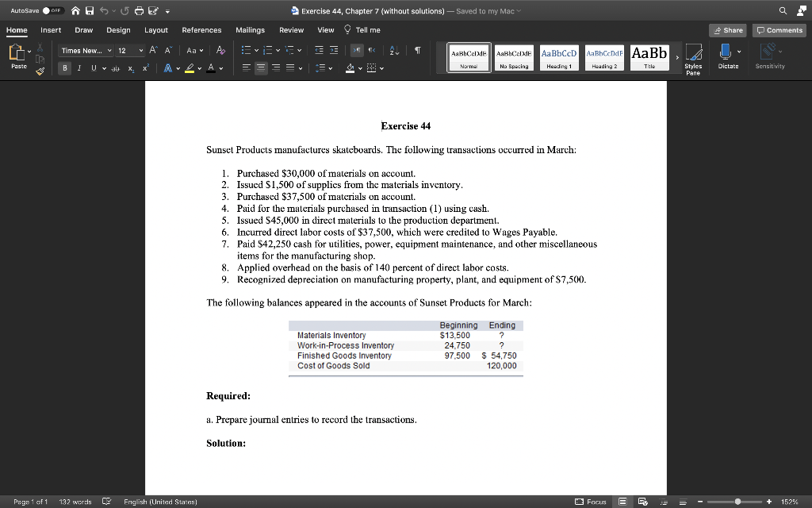812x508 pixels.
Task: Click the Share button
Action: [728, 29]
